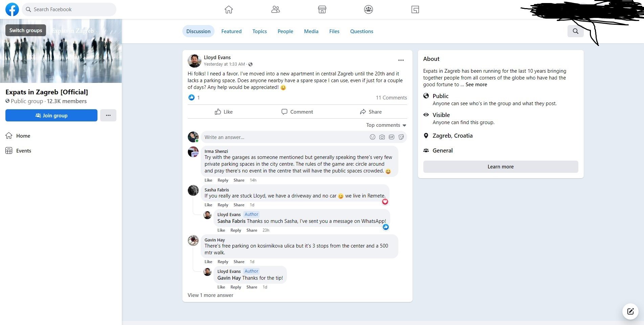This screenshot has height=325, width=644.
Task: Open the Gaming icon in top navigation
Action: pyautogui.click(x=415, y=9)
